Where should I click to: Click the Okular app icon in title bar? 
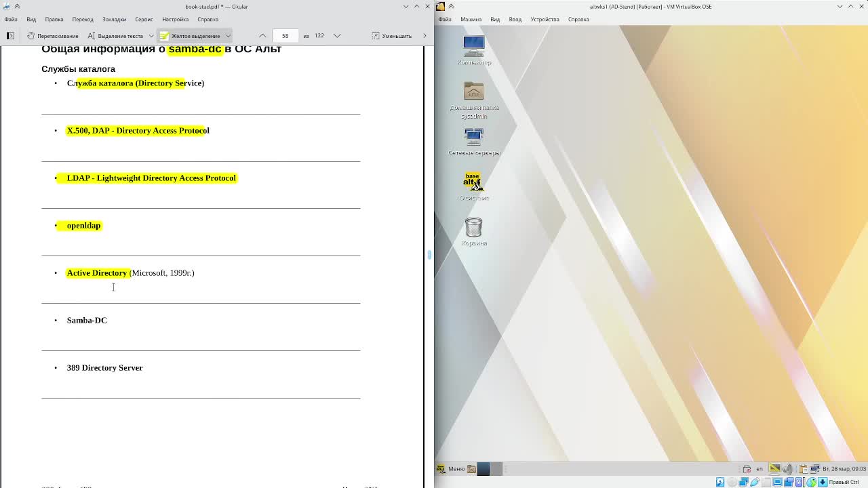point(6,6)
